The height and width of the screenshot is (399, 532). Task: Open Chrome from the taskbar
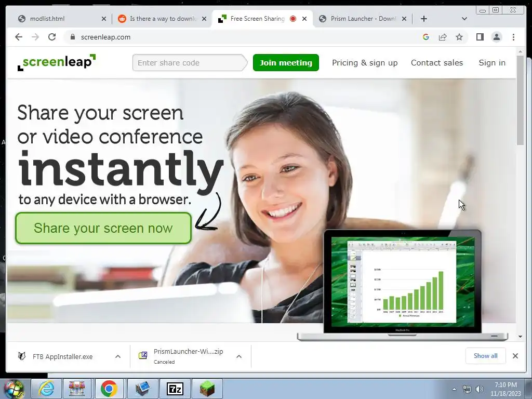[109, 389]
